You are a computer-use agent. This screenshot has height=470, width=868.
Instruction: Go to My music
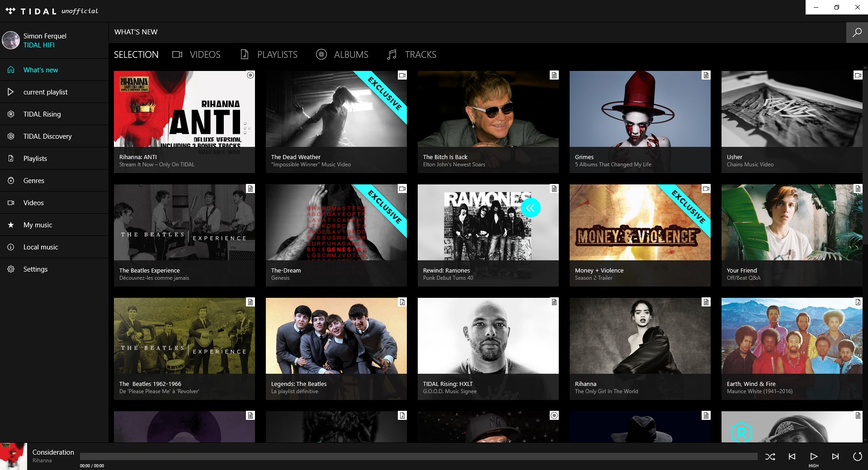pyautogui.click(x=54, y=225)
